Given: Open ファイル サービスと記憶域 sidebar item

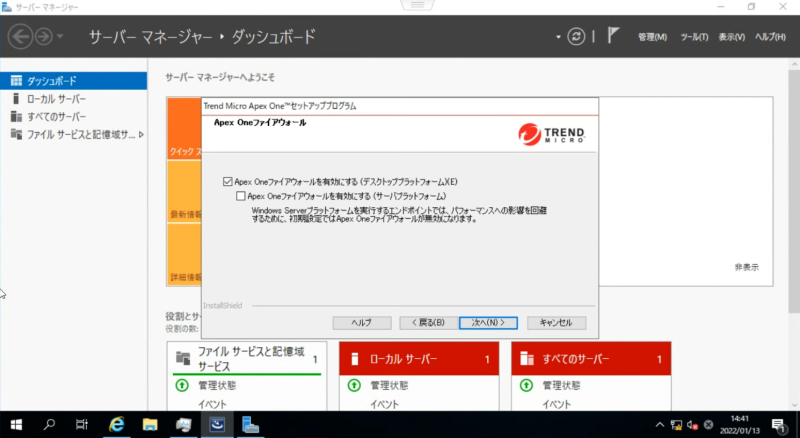Looking at the screenshot, I should 73,134.
